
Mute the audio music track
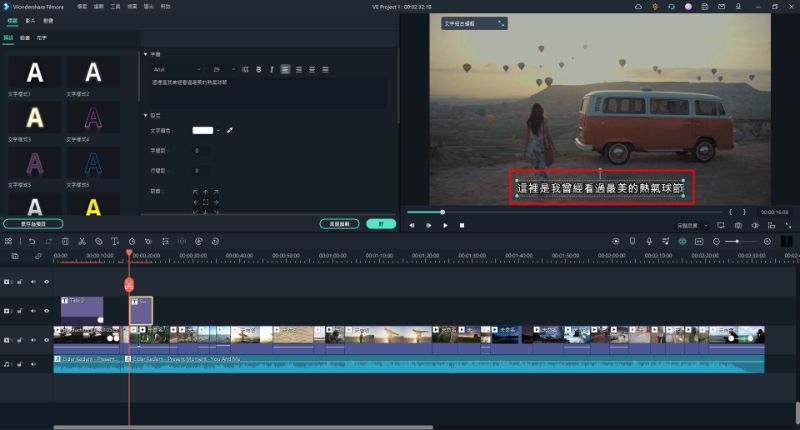coord(33,364)
